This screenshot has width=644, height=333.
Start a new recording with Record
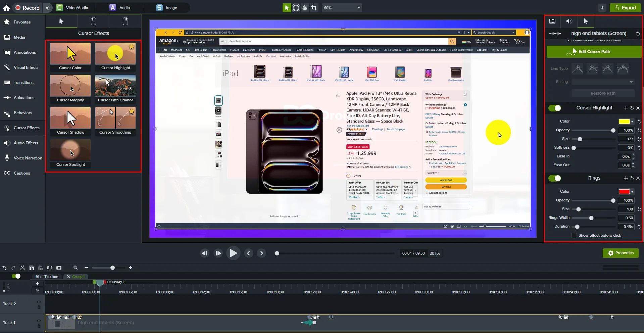click(x=28, y=8)
